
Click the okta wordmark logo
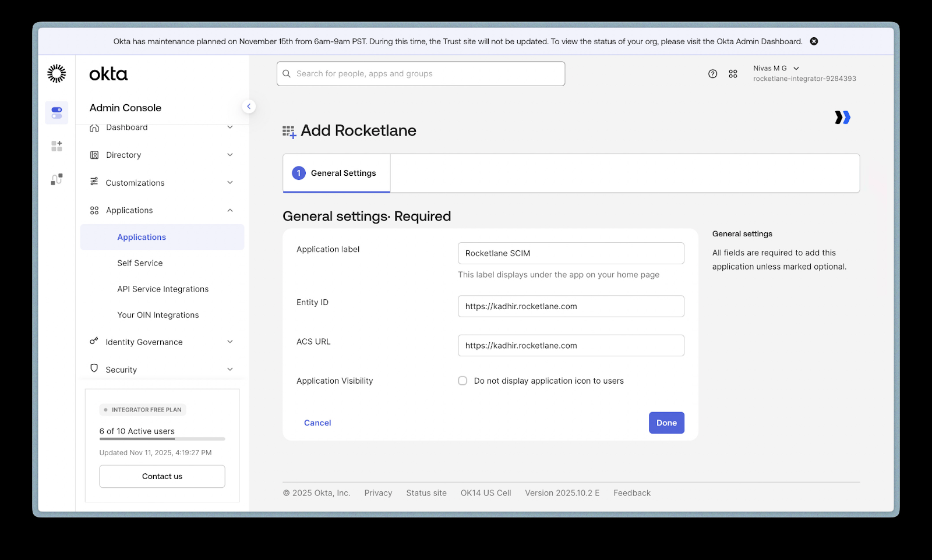pos(108,74)
